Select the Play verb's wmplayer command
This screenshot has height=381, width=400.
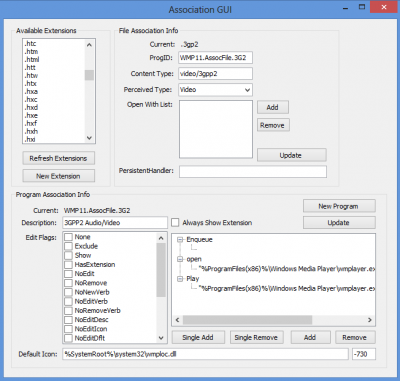[x=286, y=288]
